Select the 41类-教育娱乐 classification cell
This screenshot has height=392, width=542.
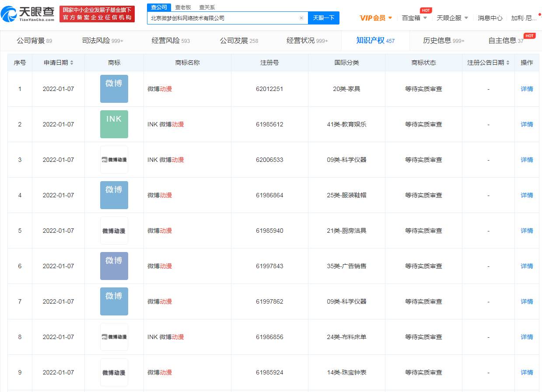click(x=346, y=124)
